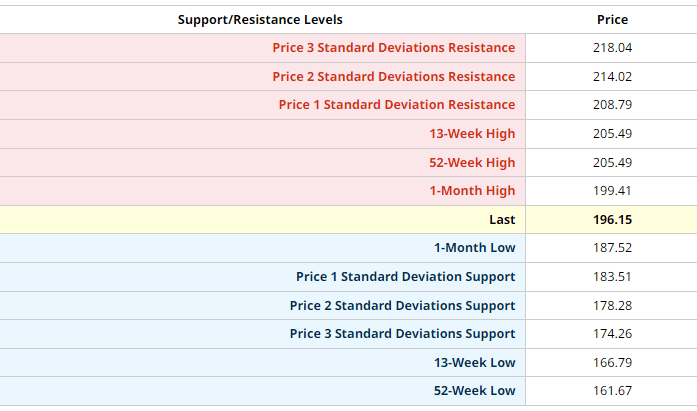Select Price 1 Standard Deviation Support label
The image size is (697, 411).
[405, 277]
